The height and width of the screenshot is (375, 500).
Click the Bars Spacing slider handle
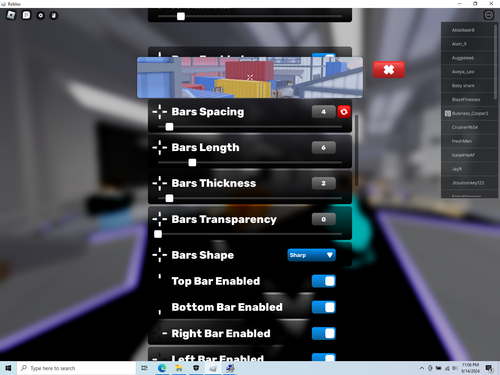pyautogui.click(x=169, y=127)
